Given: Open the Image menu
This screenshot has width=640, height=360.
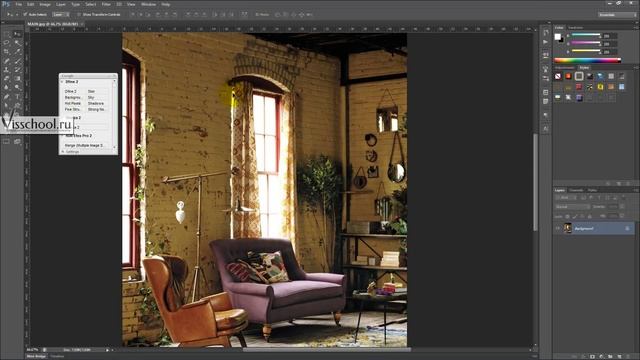Looking at the screenshot, I should click(x=45, y=4).
